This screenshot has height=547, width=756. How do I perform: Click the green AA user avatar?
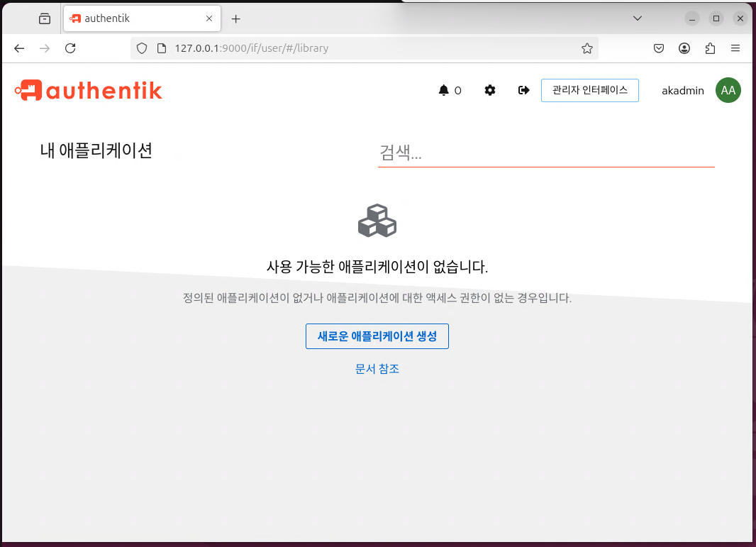728,90
